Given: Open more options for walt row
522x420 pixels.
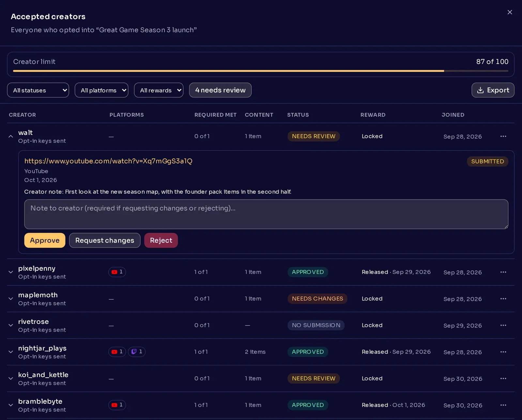Looking at the screenshot, I should (503, 136).
